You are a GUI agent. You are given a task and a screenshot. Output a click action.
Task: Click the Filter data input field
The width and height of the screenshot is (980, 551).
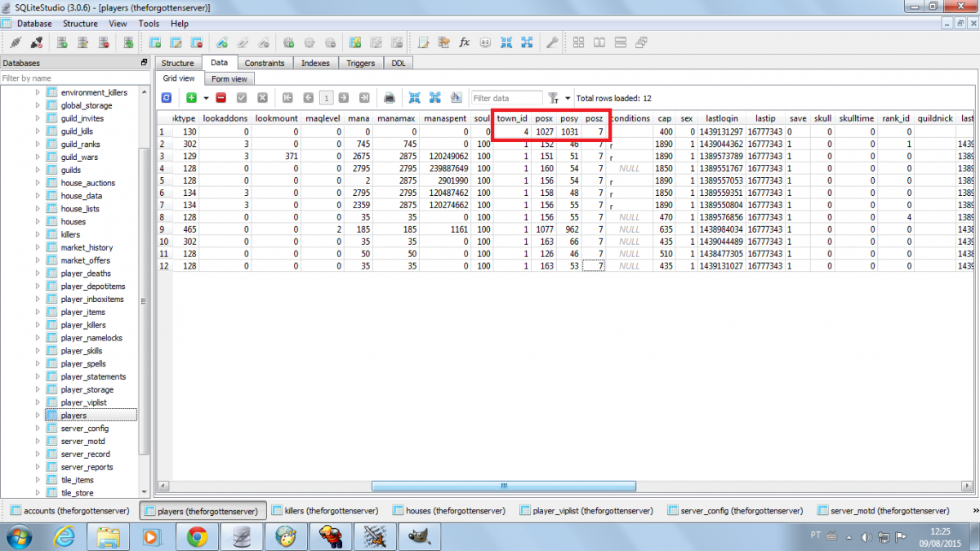(x=506, y=98)
